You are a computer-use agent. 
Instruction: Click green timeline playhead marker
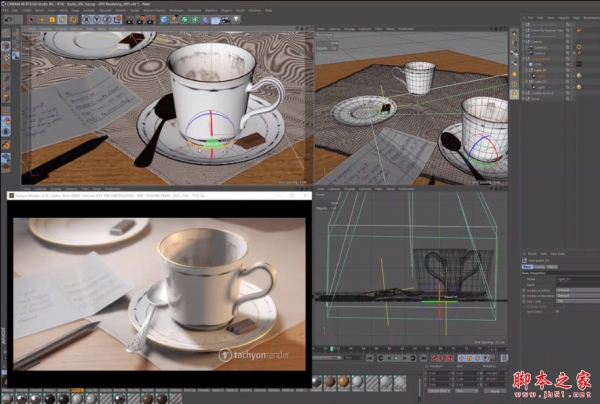[332, 349]
